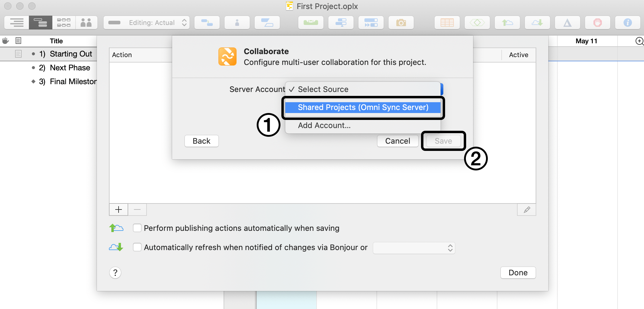Open the Inspector info icon
This screenshot has width=644, height=309.
[x=627, y=23]
